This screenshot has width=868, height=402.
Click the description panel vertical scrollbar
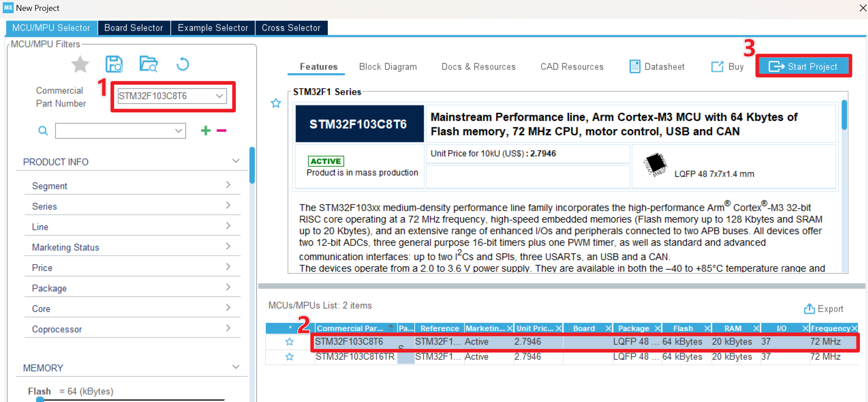844,115
